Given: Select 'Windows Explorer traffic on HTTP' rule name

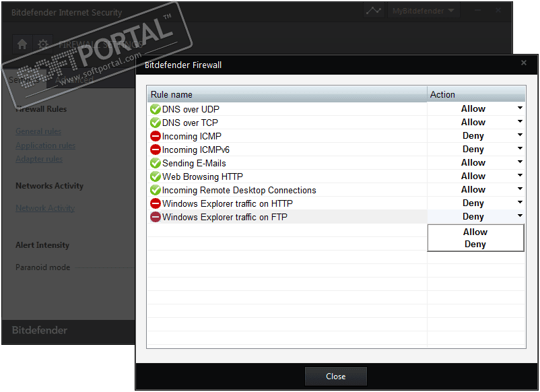Looking at the screenshot, I should (x=228, y=203).
